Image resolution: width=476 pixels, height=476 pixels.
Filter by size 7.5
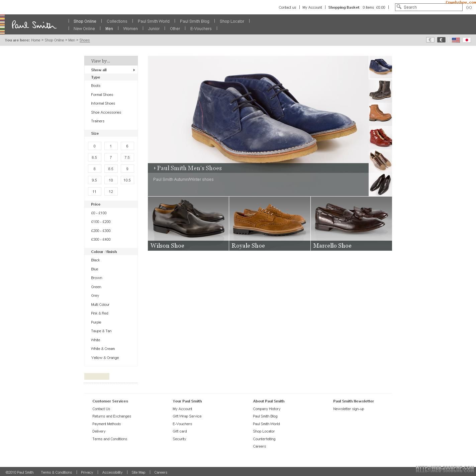(x=127, y=157)
